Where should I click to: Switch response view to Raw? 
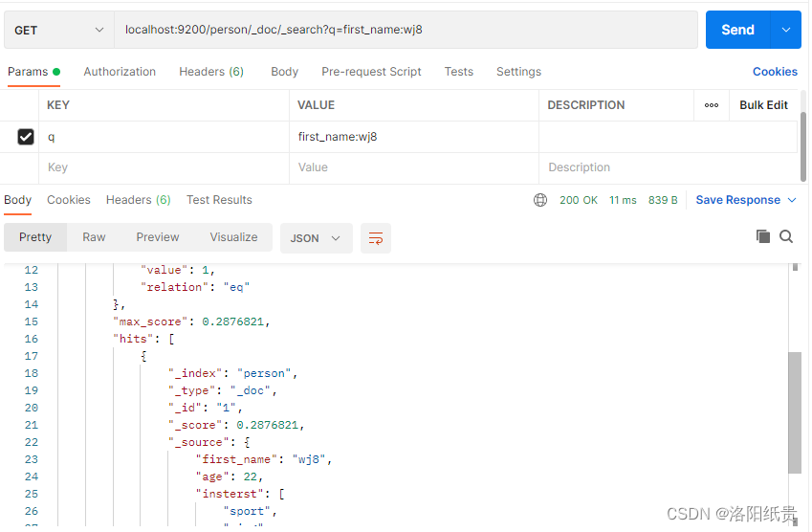[94, 237]
